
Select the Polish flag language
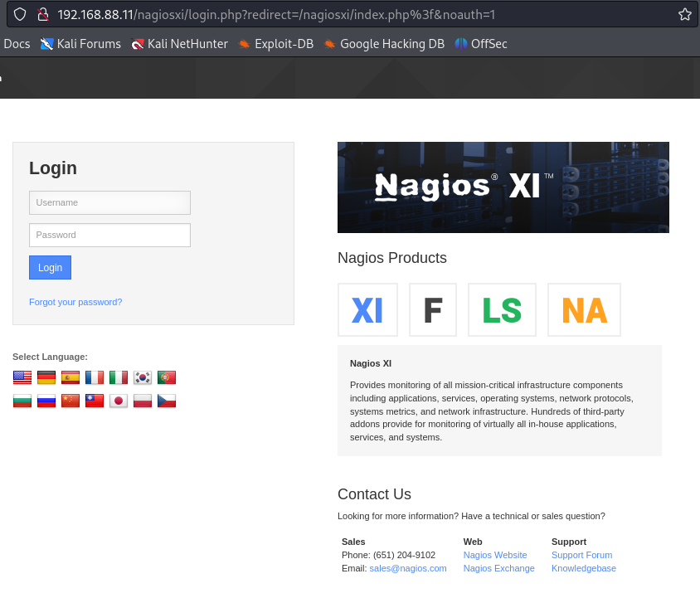pyautogui.click(x=143, y=401)
